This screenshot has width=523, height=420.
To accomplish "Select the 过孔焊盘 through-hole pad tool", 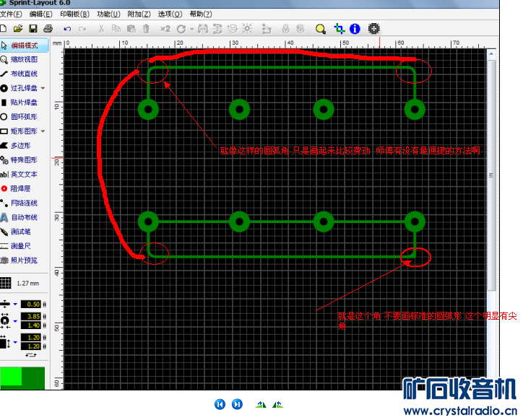I will [x=20, y=88].
